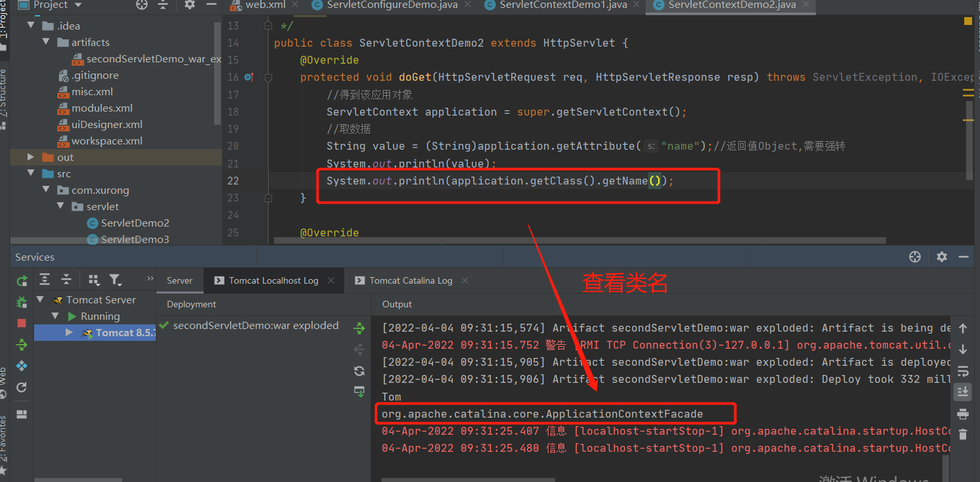Click the Project tree vertical scrollbar
The height and width of the screenshot is (482, 980).
218,72
